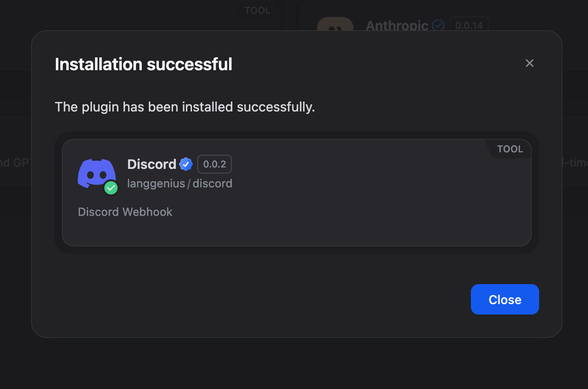588x389 pixels.
Task: Click the Discord plugin name heading
Action: (151, 164)
